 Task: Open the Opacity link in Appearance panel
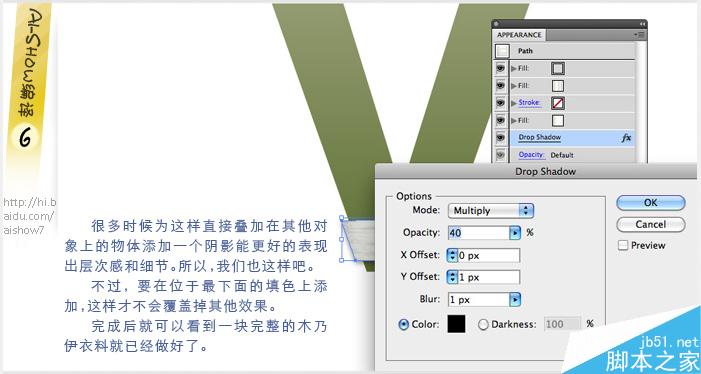[x=532, y=155]
